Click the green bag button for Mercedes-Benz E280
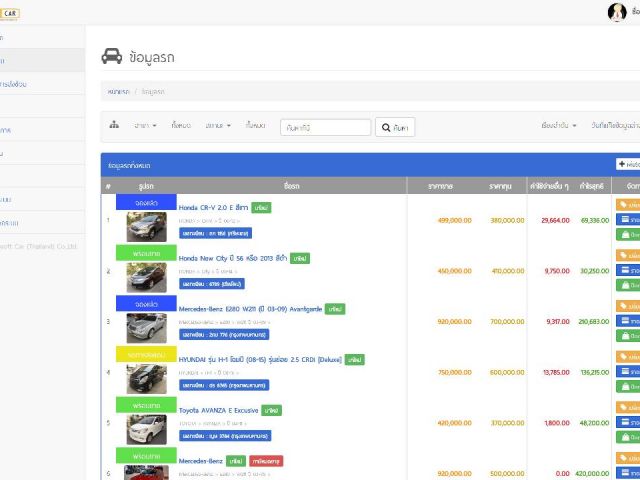640x480 pixels. (628, 336)
